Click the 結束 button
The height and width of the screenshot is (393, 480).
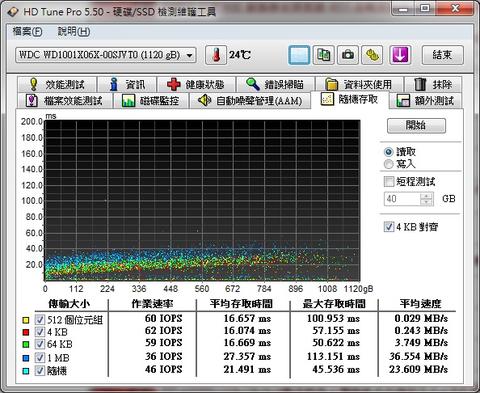[x=442, y=55]
